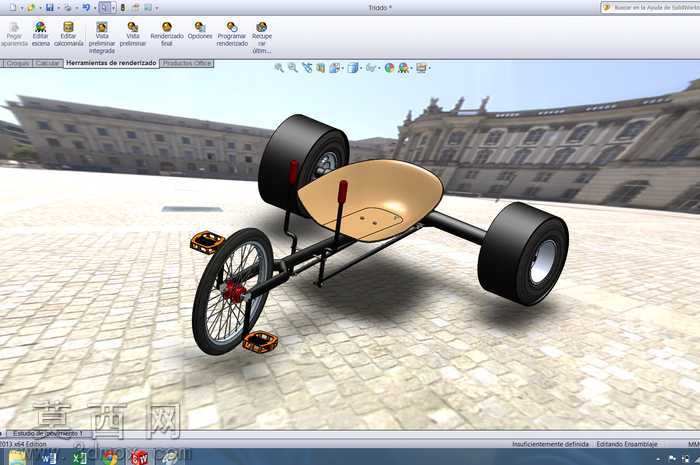Open render Opciones
This screenshot has width=700, height=465.
point(200,31)
